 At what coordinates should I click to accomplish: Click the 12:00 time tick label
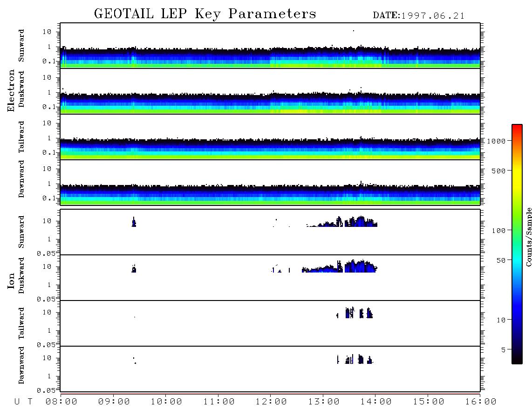(271, 402)
